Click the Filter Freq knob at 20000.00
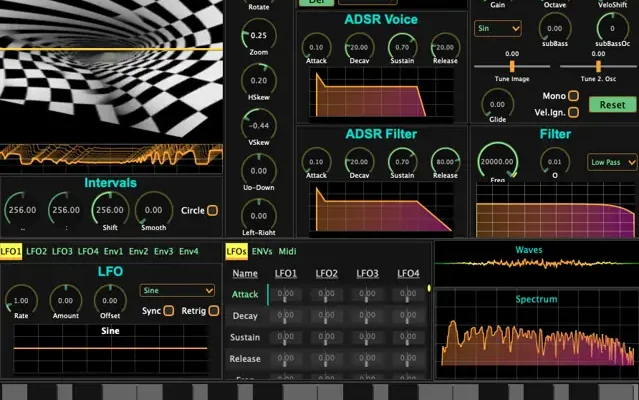The height and width of the screenshot is (400, 639). tap(497, 162)
